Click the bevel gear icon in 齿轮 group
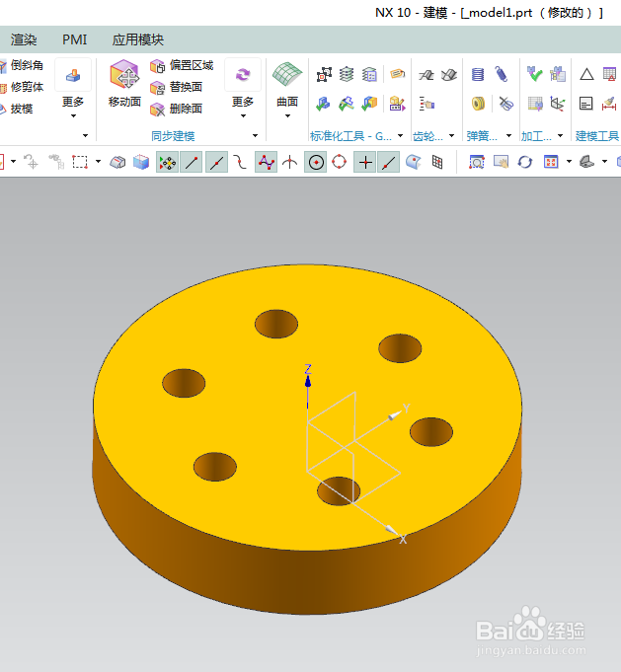 pos(449,75)
